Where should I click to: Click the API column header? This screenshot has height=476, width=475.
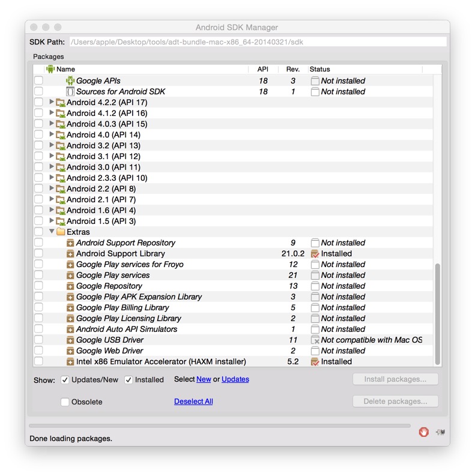click(263, 69)
